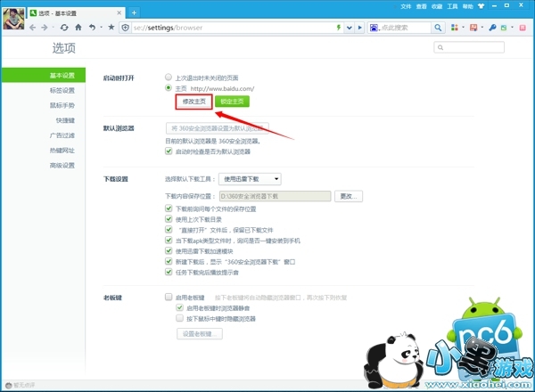Go back with the back arrow
This screenshot has height=392, width=535.
coord(32,28)
